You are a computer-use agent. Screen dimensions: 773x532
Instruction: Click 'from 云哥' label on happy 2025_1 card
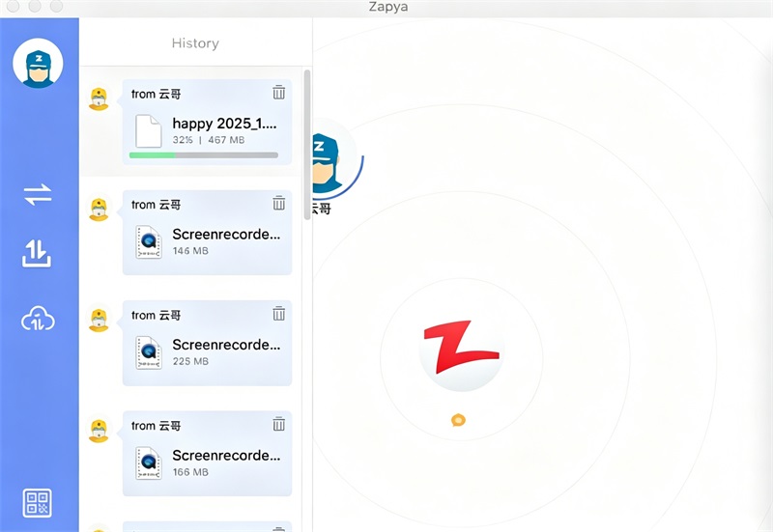(x=156, y=94)
